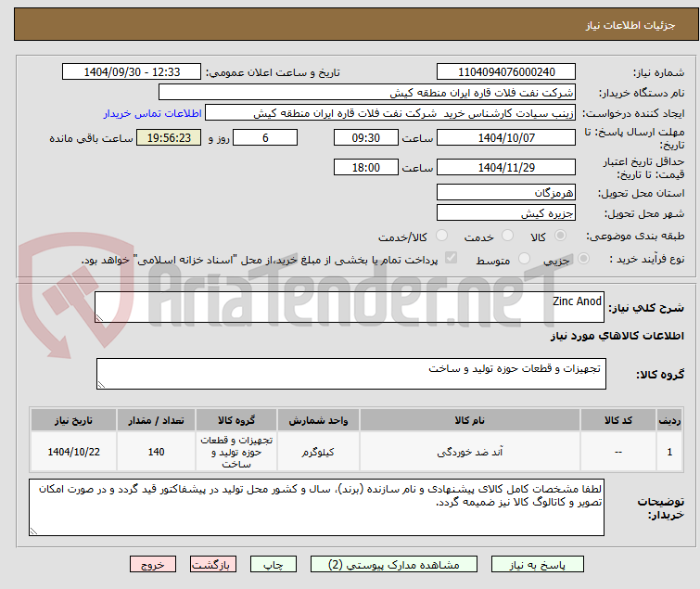Click the need date cell 1404/10/22

pyautogui.click(x=73, y=452)
